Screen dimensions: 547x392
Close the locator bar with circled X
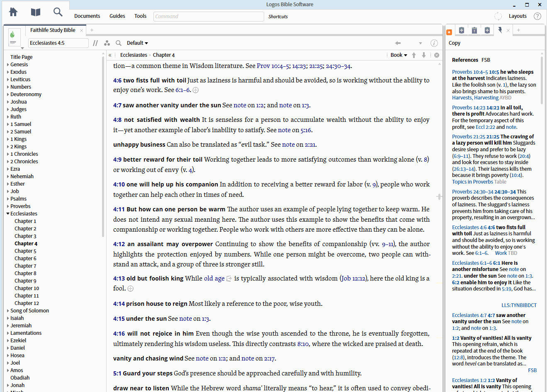tap(437, 55)
